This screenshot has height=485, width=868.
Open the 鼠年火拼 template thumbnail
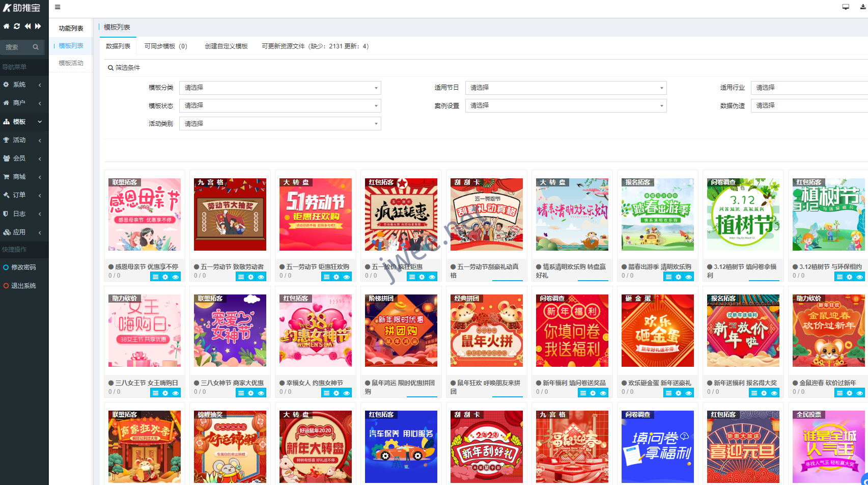[x=487, y=331]
